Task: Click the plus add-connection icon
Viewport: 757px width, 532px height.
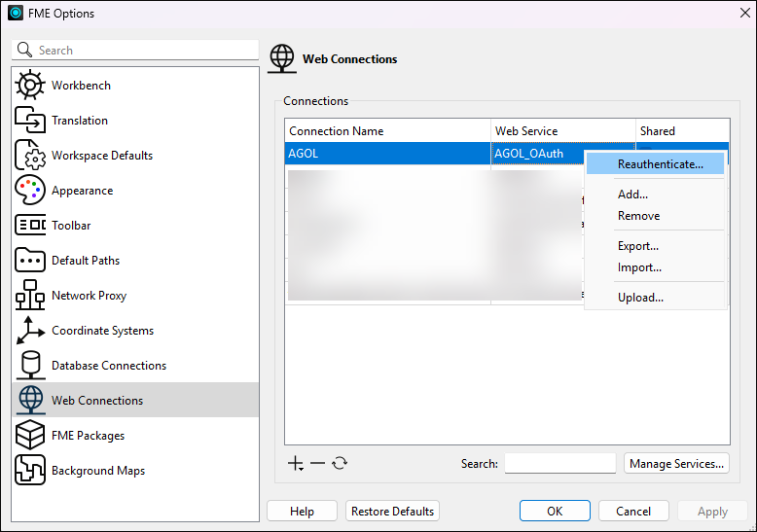Action: pyautogui.click(x=296, y=464)
